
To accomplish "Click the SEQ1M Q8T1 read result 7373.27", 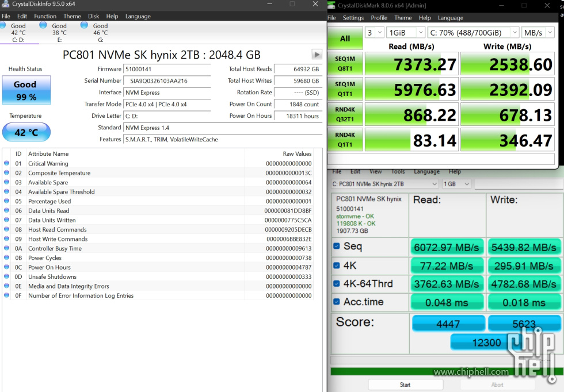I will click(411, 64).
